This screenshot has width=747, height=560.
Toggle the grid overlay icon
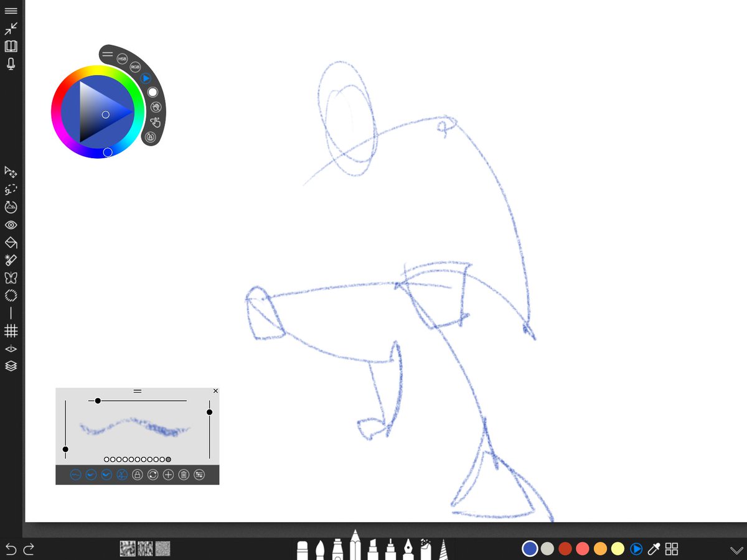[x=11, y=331]
